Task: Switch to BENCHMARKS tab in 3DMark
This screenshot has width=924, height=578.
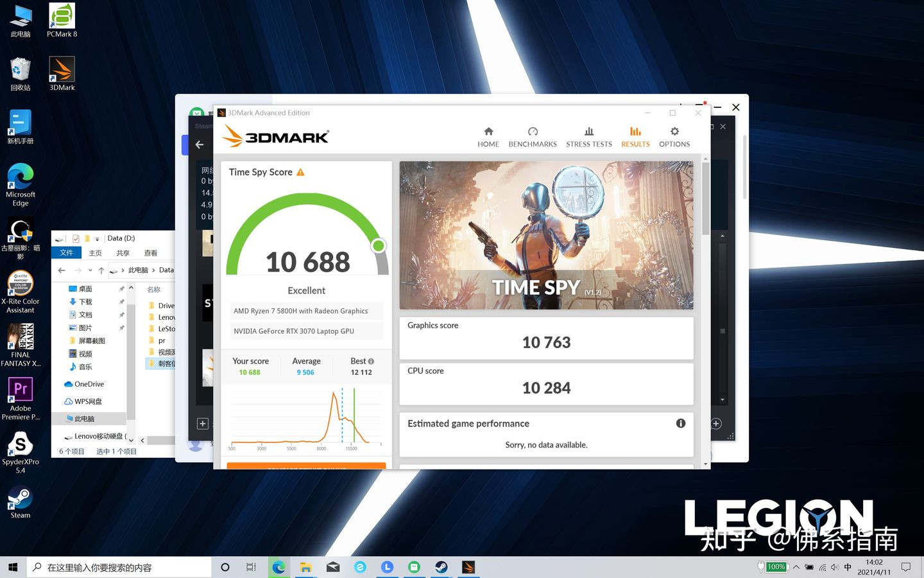Action: coord(533,137)
